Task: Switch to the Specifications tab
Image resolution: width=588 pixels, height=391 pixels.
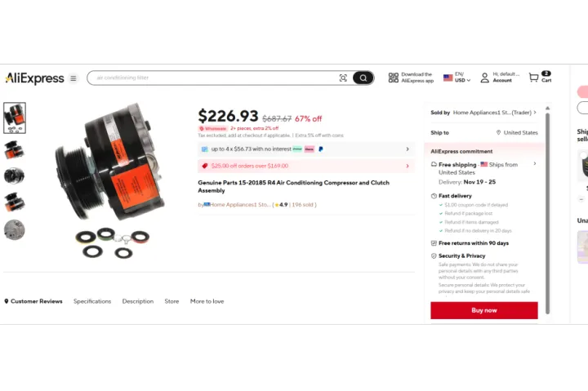Action: [92, 301]
